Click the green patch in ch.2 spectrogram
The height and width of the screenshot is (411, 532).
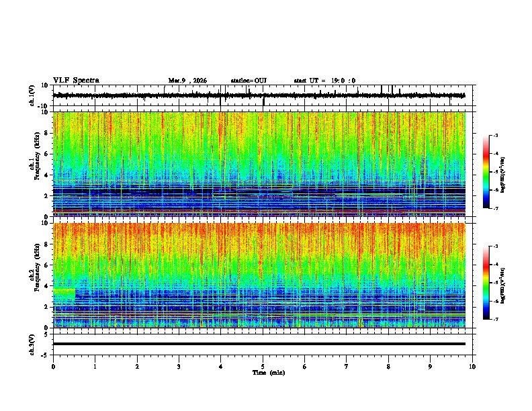pos(64,294)
